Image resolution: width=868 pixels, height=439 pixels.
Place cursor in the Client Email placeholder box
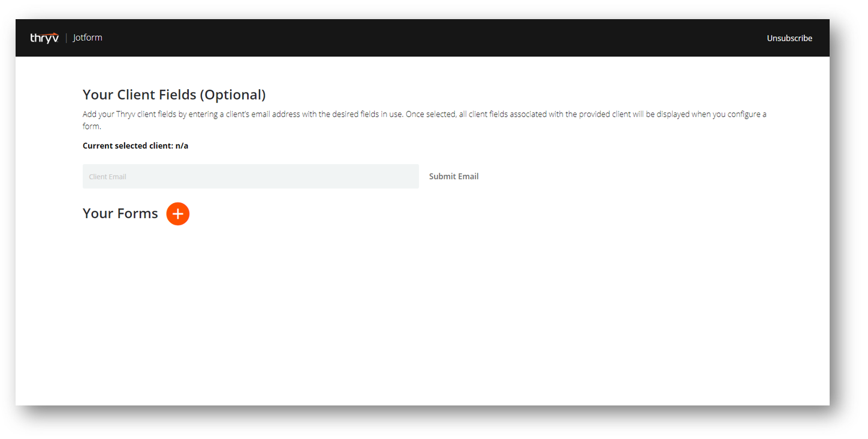coord(251,177)
